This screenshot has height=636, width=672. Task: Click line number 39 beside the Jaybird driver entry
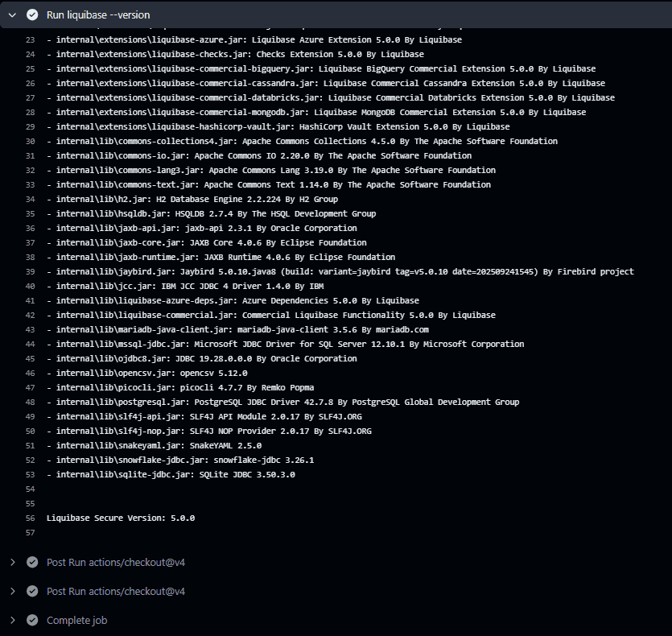point(30,271)
